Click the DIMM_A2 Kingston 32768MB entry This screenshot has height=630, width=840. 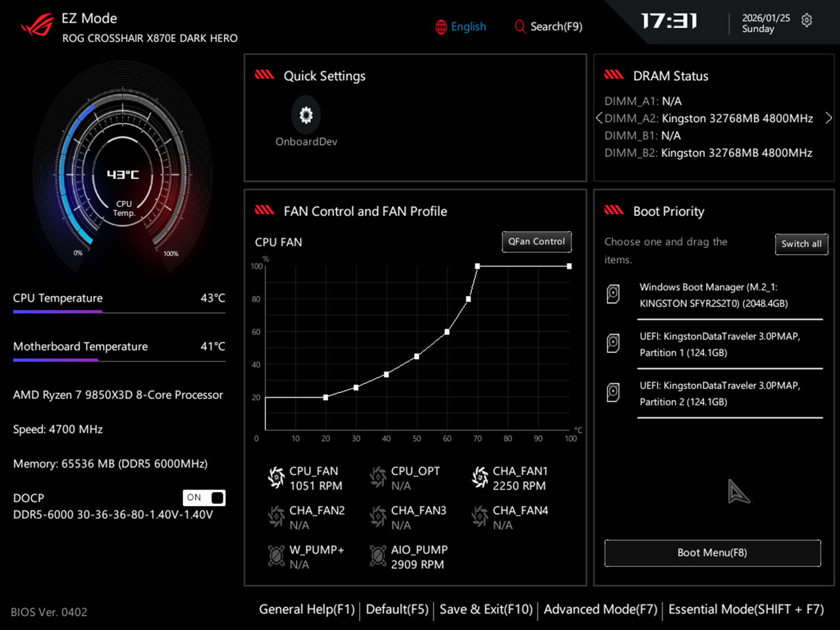click(x=709, y=118)
